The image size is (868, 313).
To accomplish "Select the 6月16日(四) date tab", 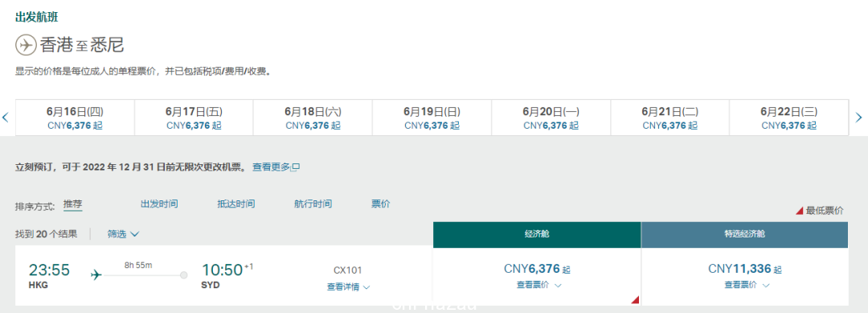I will 75,117.
